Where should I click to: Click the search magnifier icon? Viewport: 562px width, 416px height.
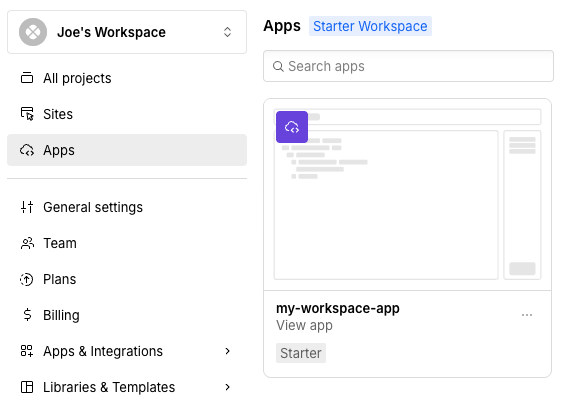(278, 66)
